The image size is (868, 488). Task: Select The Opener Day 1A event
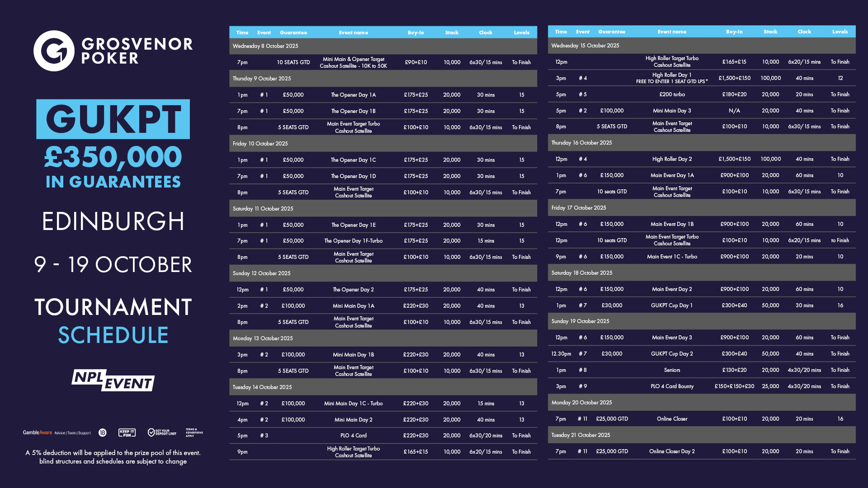coord(353,95)
